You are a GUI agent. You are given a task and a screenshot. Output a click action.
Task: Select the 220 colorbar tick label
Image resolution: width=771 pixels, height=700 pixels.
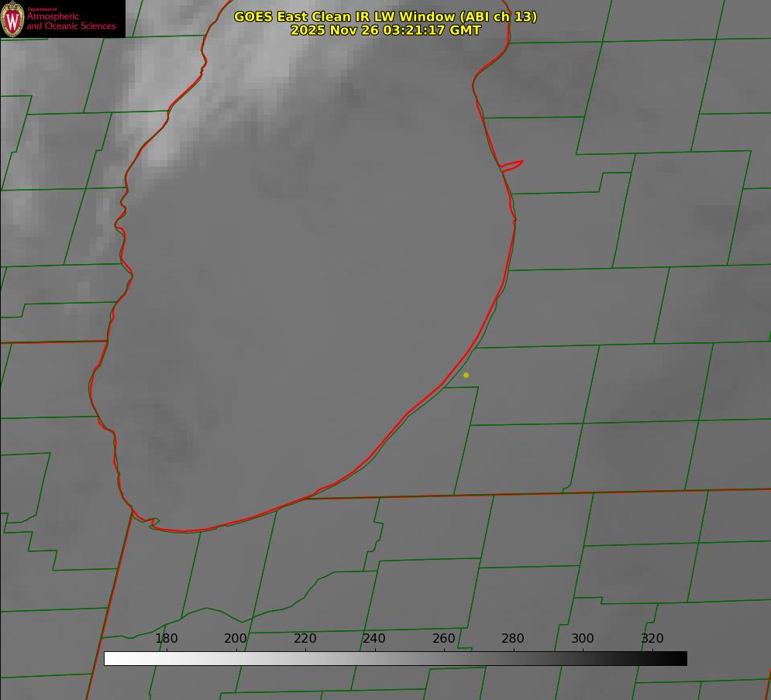pos(305,639)
